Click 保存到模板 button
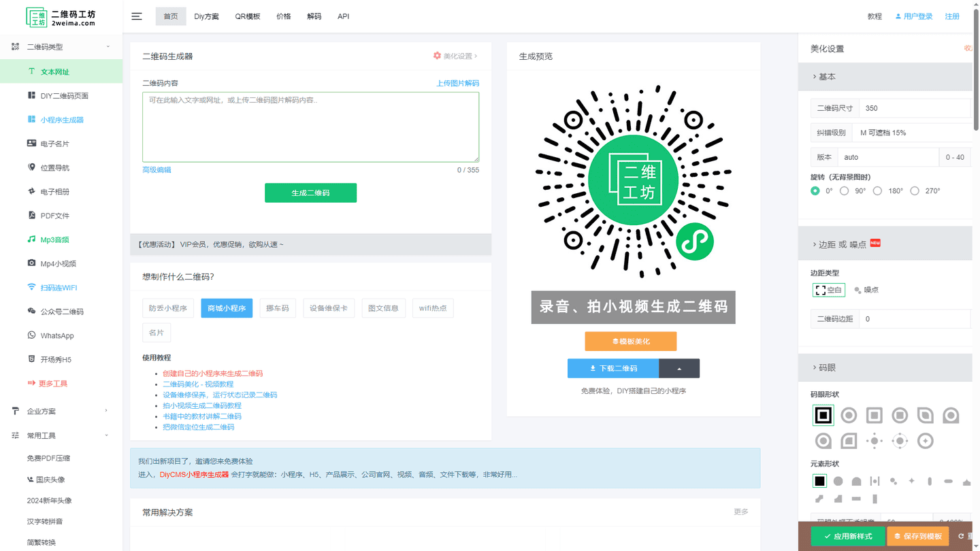This screenshot has width=980, height=551. [x=918, y=536]
